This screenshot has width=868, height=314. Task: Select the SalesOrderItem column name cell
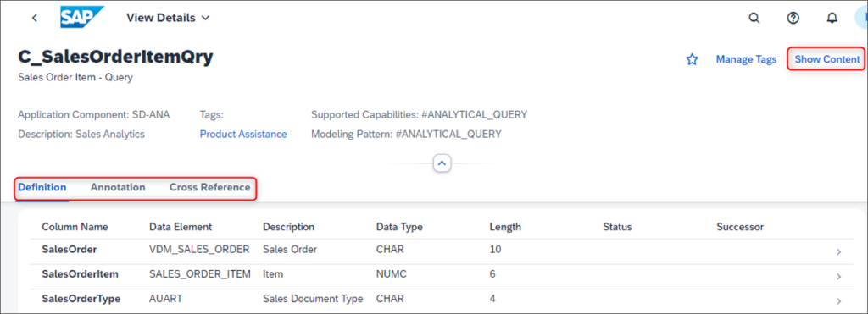pos(80,273)
